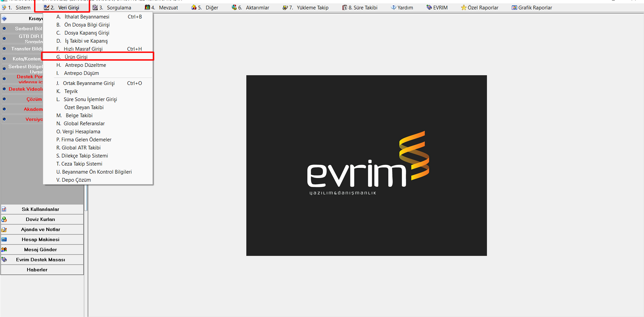Open the 6. Aktarımlar menu
Viewport: 644px width, 317px height.
click(x=250, y=7)
